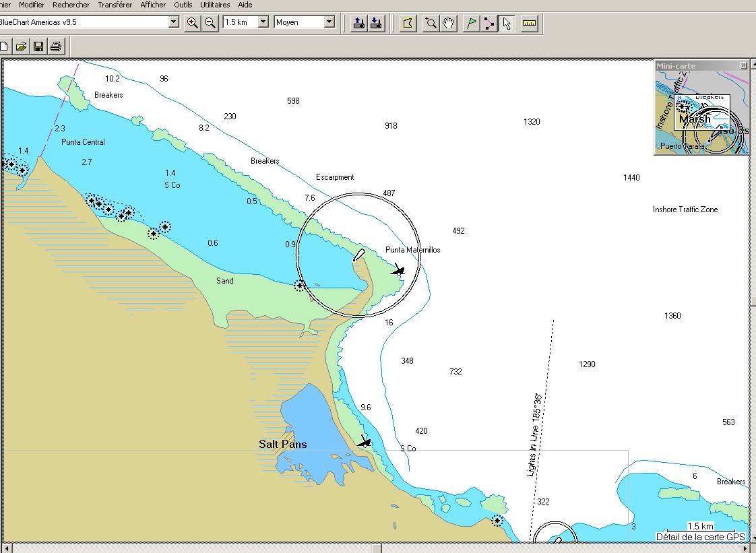The height and width of the screenshot is (553, 756).
Task: Click the send to GPS device icon
Action: [359, 24]
